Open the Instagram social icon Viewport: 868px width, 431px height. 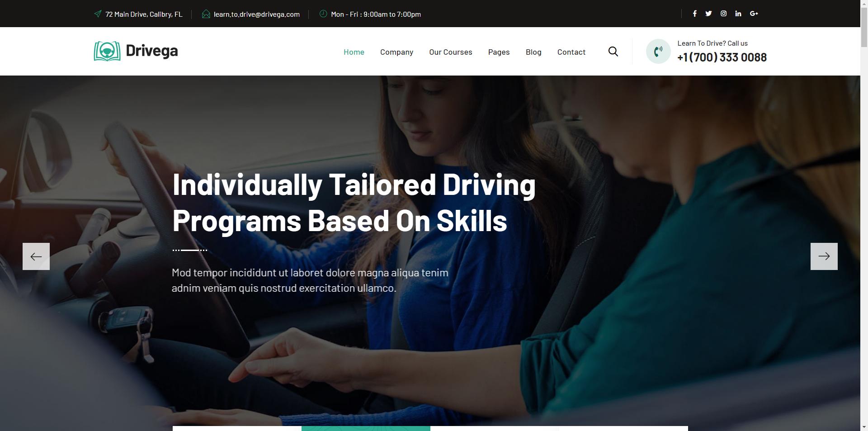pyautogui.click(x=723, y=14)
